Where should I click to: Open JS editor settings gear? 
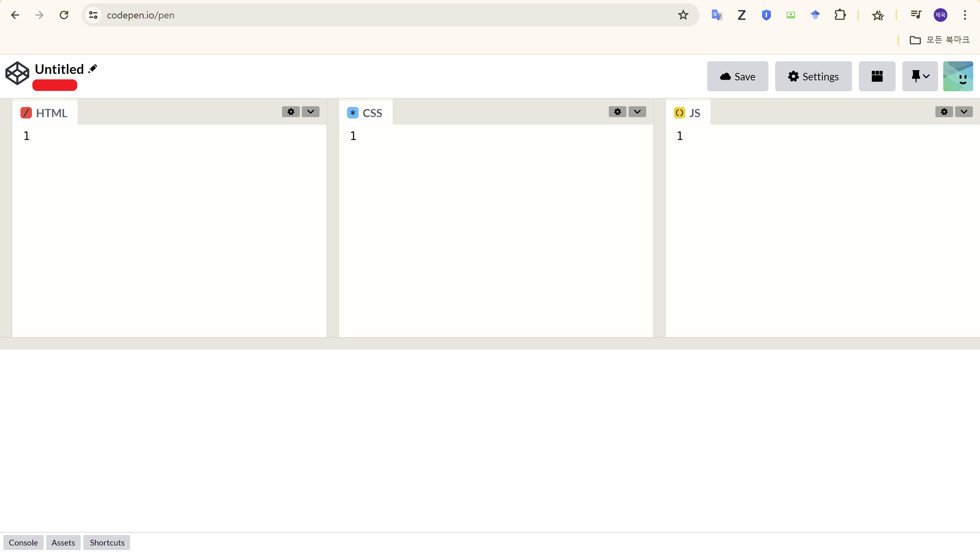coord(944,112)
